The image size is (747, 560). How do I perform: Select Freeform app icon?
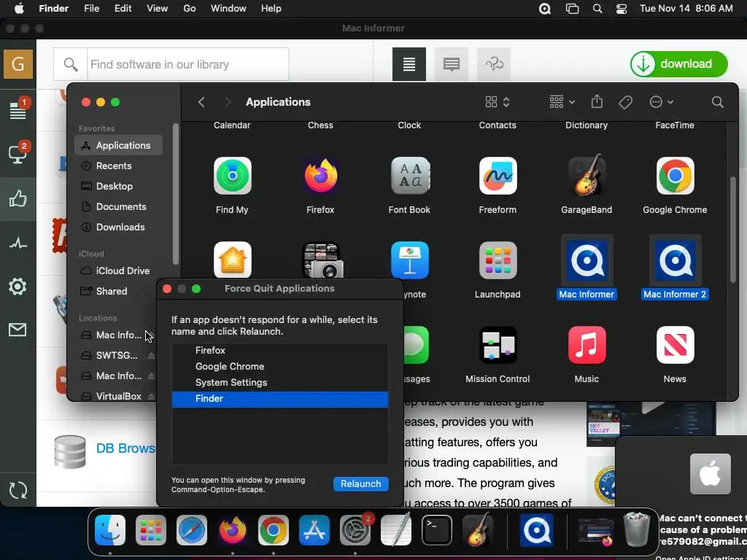pos(498,176)
